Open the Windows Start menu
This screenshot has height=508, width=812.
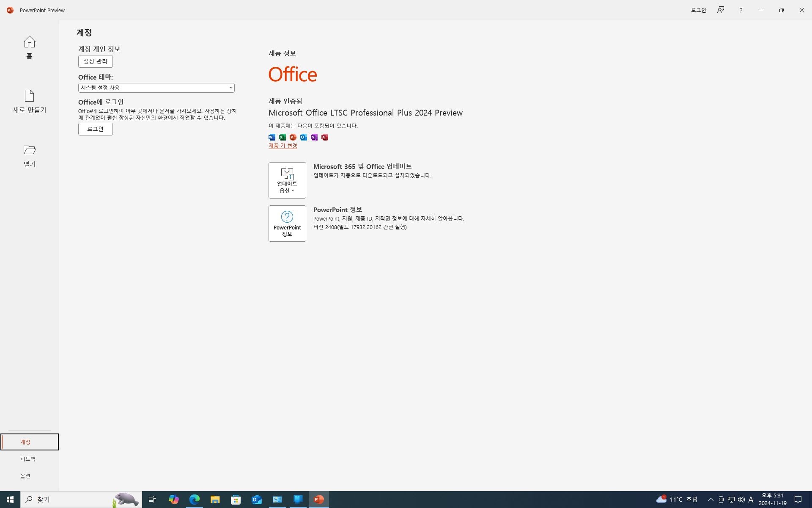10,500
